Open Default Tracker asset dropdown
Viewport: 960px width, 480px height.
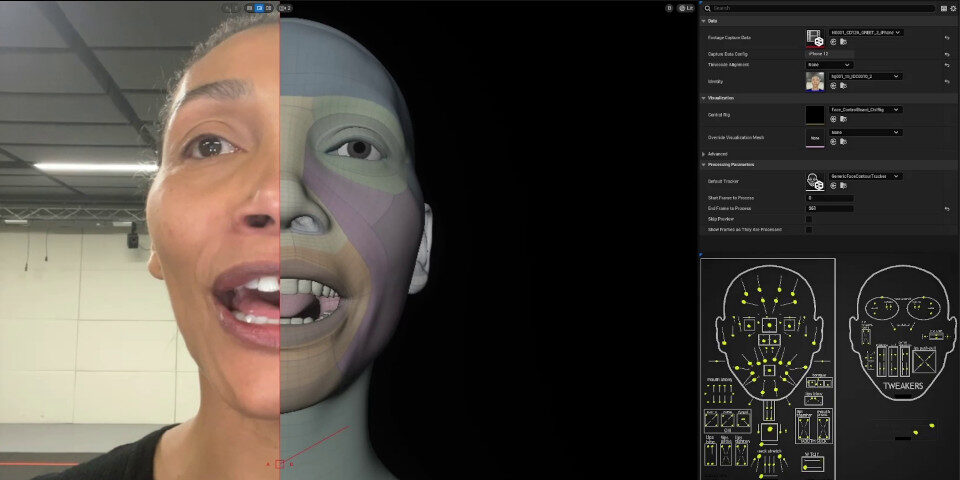(865, 176)
